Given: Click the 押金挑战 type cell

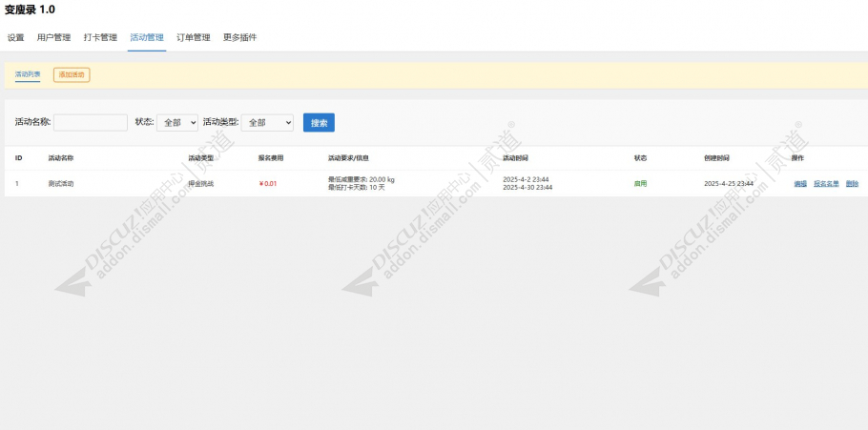Looking at the screenshot, I should 200,184.
